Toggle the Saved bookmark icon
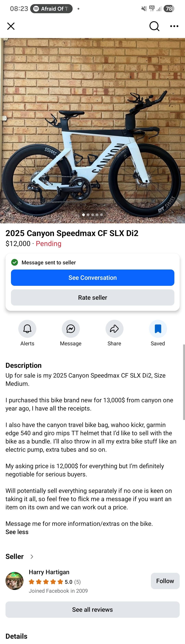Image resolution: width=185 pixels, height=644 pixels. pyautogui.click(x=158, y=329)
